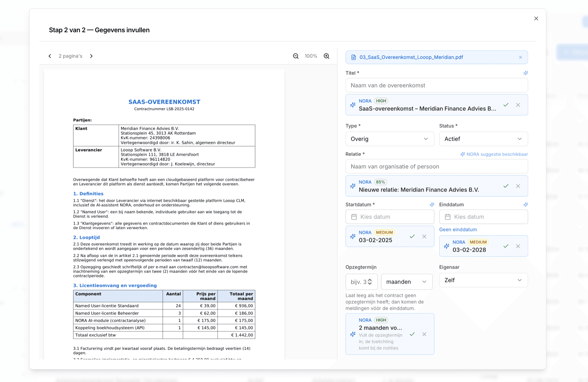Zoom in the document preview
This screenshot has height=382, width=588.
(x=327, y=56)
